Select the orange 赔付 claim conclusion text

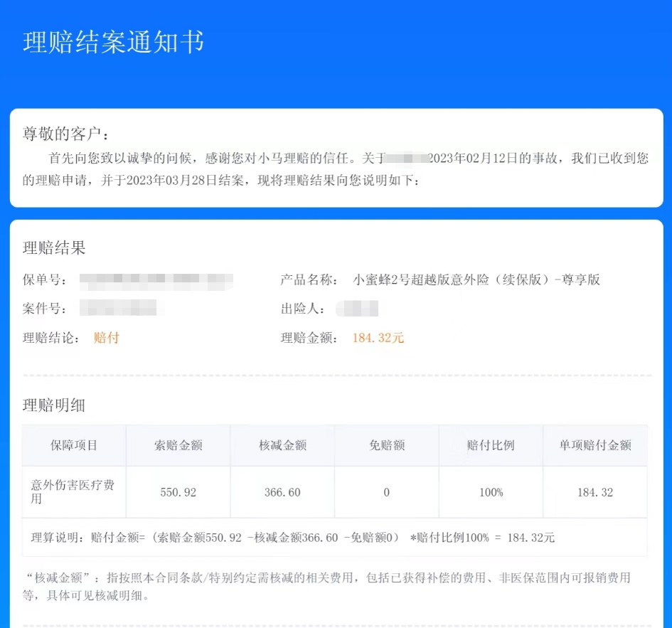pyautogui.click(x=107, y=338)
